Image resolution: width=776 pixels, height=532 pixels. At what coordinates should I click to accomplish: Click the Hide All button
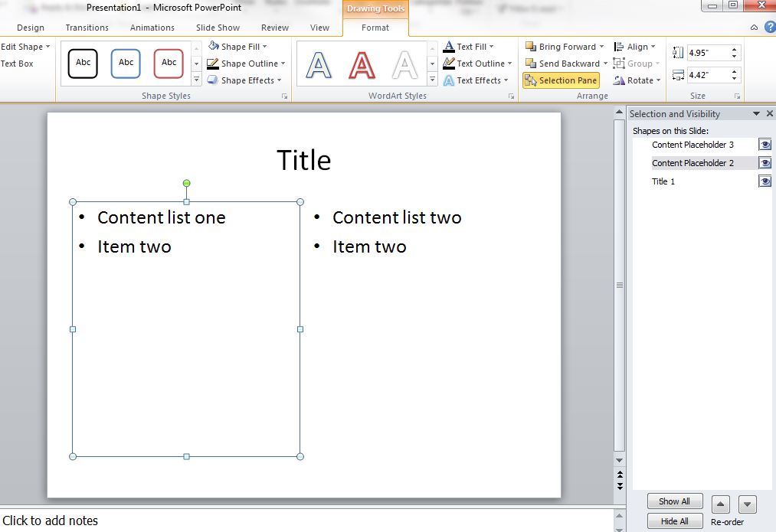pyautogui.click(x=674, y=521)
